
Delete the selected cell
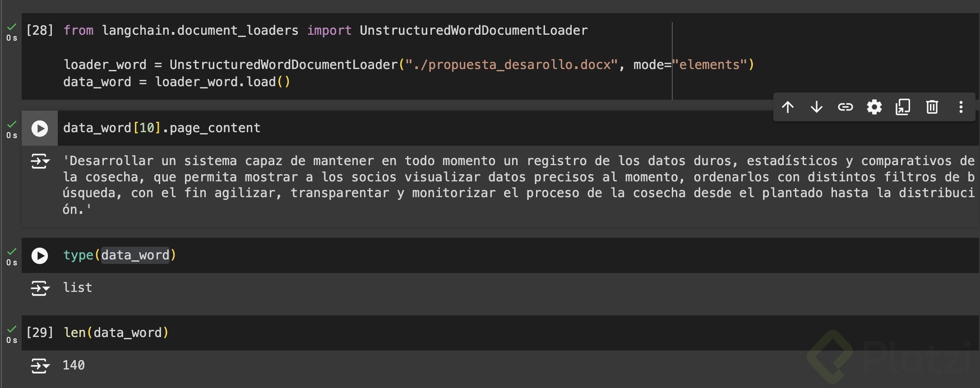click(932, 107)
